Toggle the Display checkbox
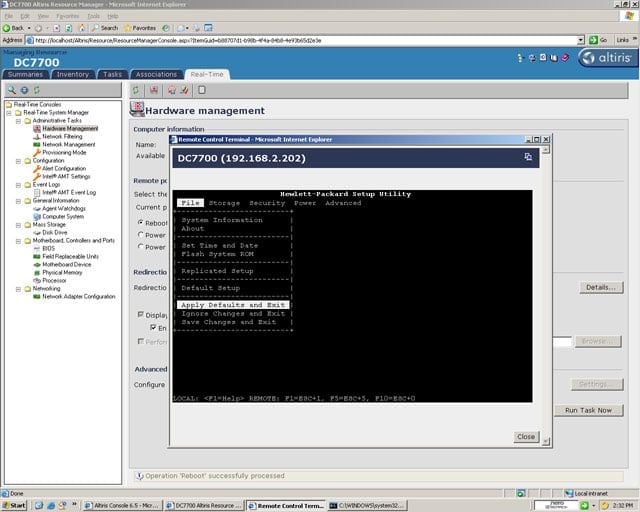Image resolution: width=640 pixels, height=512 pixels. (x=140, y=314)
